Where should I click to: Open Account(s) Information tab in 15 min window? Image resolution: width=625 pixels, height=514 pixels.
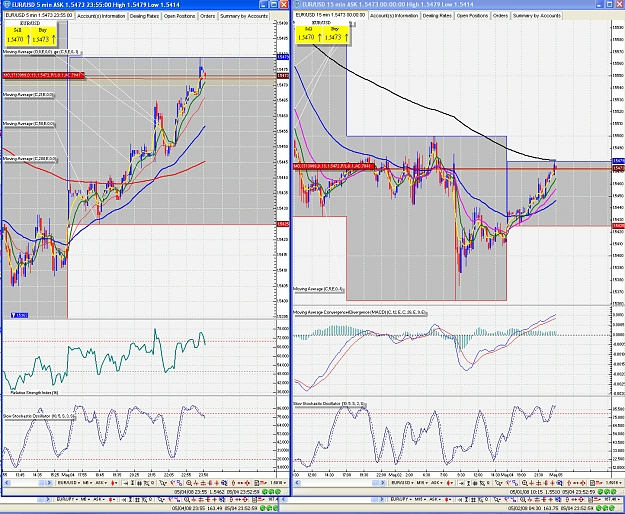coord(394,16)
